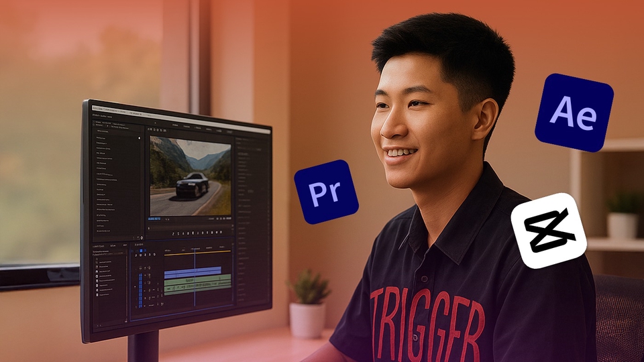This screenshot has height=362, width=644.
Task: Expand the first item in the effects list
Action: tap(99, 138)
